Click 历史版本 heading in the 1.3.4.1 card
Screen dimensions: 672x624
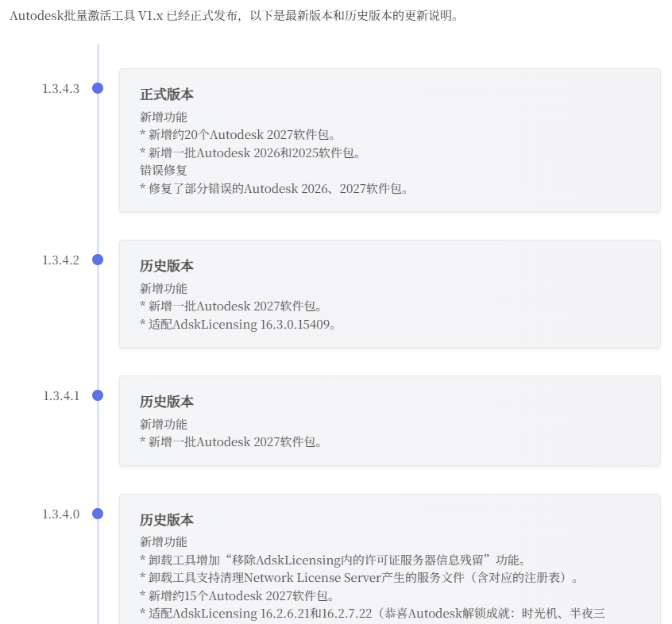167,401
